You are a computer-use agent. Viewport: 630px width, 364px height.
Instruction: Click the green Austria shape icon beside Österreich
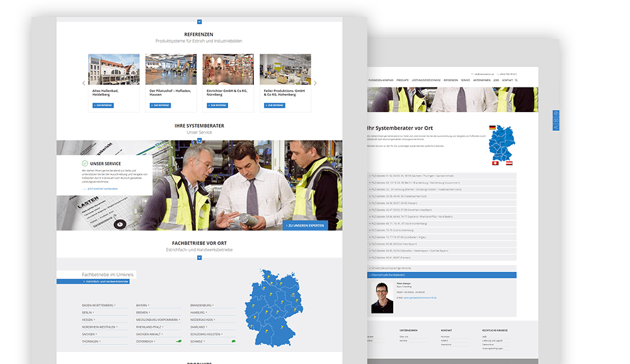(x=179, y=341)
